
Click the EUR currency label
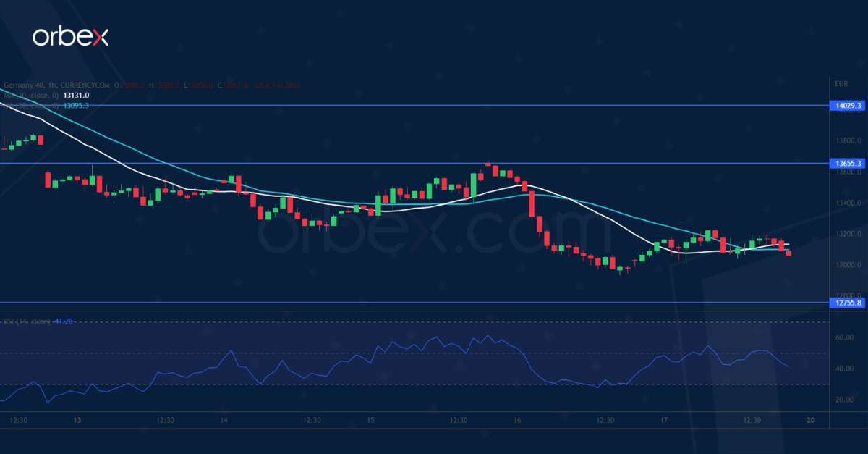pos(841,83)
